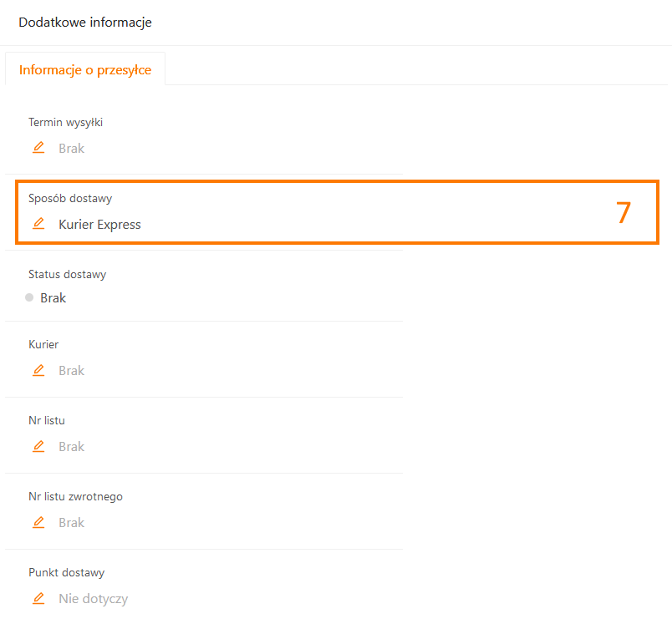Viewport: 672px width, 629px height.
Task: Click the Brak value under Nr listu
Action: click(x=71, y=447)
